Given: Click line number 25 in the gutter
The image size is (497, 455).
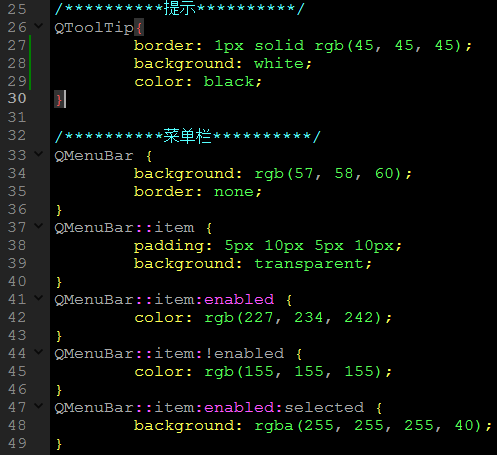Looking at the screenshot, I should tap(17, 9).
